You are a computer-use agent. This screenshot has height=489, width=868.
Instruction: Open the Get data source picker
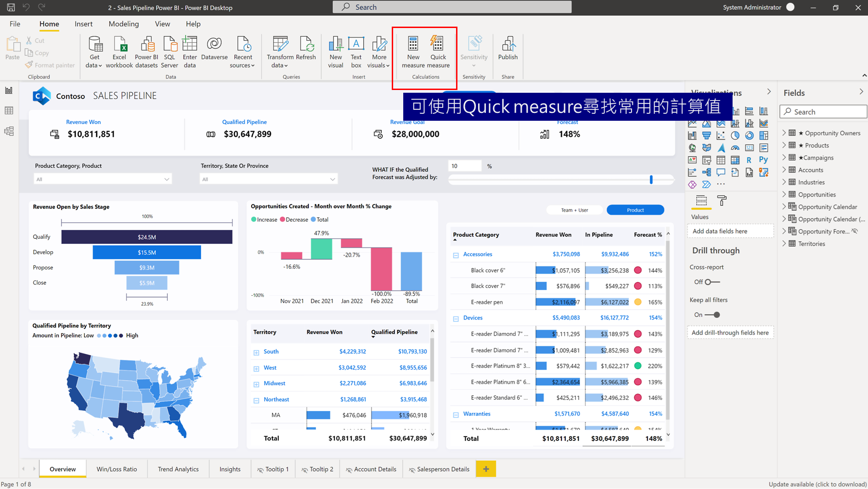click(x=94, y=52)
